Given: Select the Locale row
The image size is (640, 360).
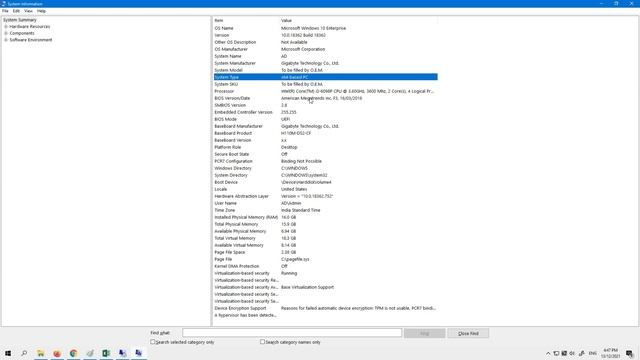Looking at the screenshot, I should tap(325, 189).
